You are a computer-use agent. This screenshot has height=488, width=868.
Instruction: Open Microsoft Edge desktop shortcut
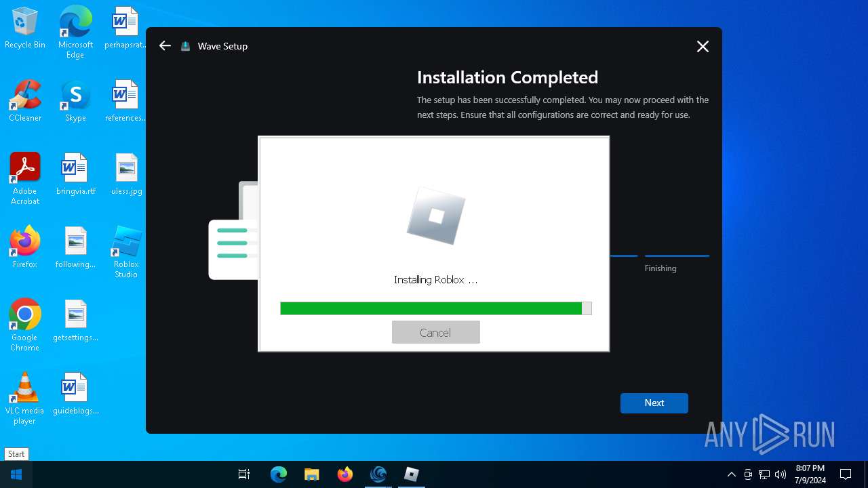click(x=75, y=33)
